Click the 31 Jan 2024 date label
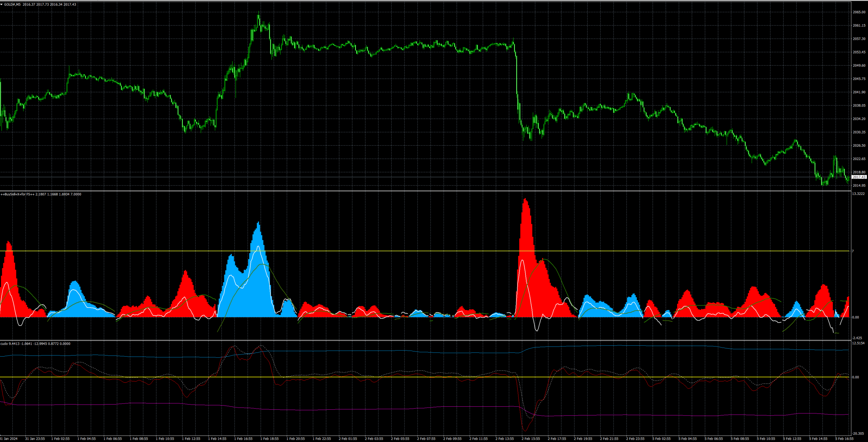868x442 pixels. [x=9, y=439]
